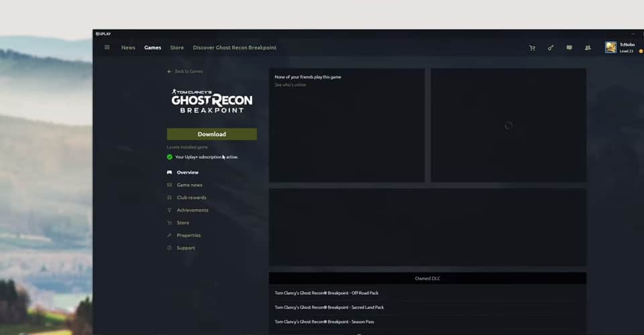Open Discover Ghost Recon Breakpoint tab
The image size is (644, 335).
coord(235,48)
